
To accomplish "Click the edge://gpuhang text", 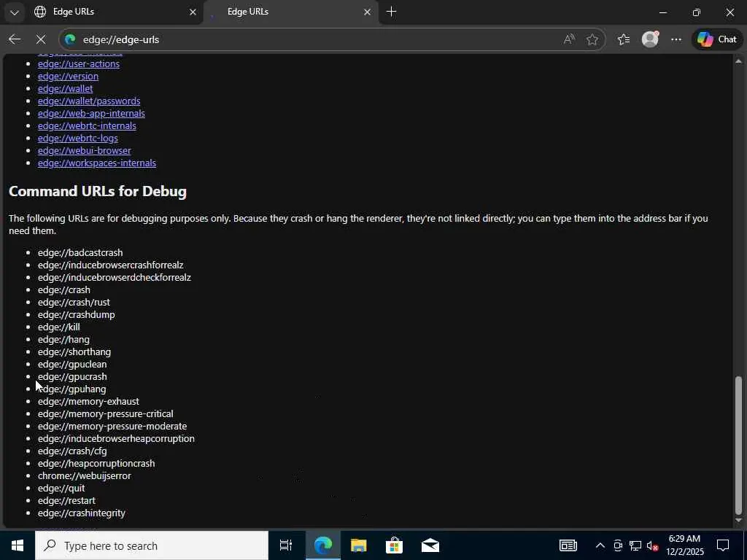I will click(x=72, y=389).
